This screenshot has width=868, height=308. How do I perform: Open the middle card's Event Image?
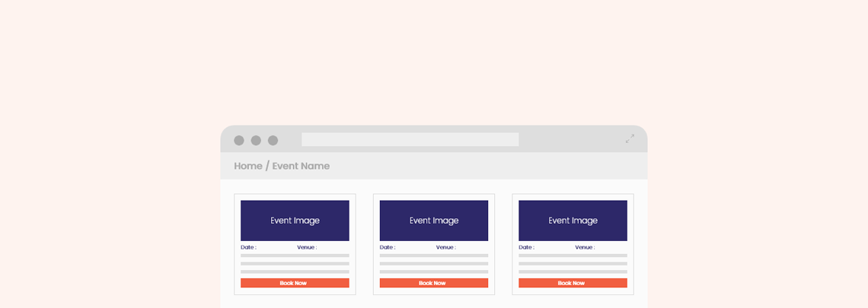pyautogui.click(x=434, y=221)
